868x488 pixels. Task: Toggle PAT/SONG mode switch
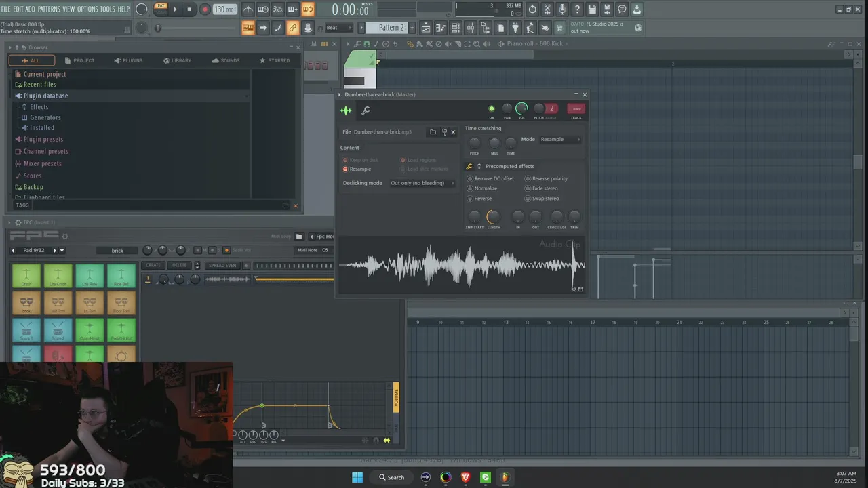pos(161,9)
